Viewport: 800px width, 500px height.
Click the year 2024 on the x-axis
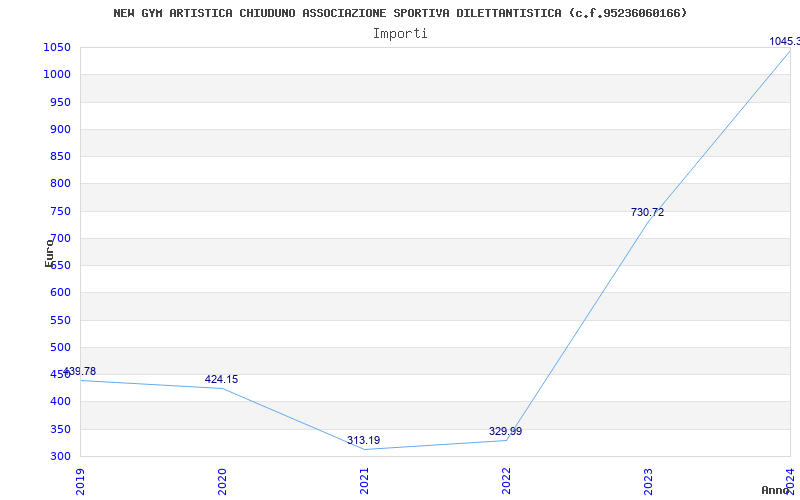point(790,480)
